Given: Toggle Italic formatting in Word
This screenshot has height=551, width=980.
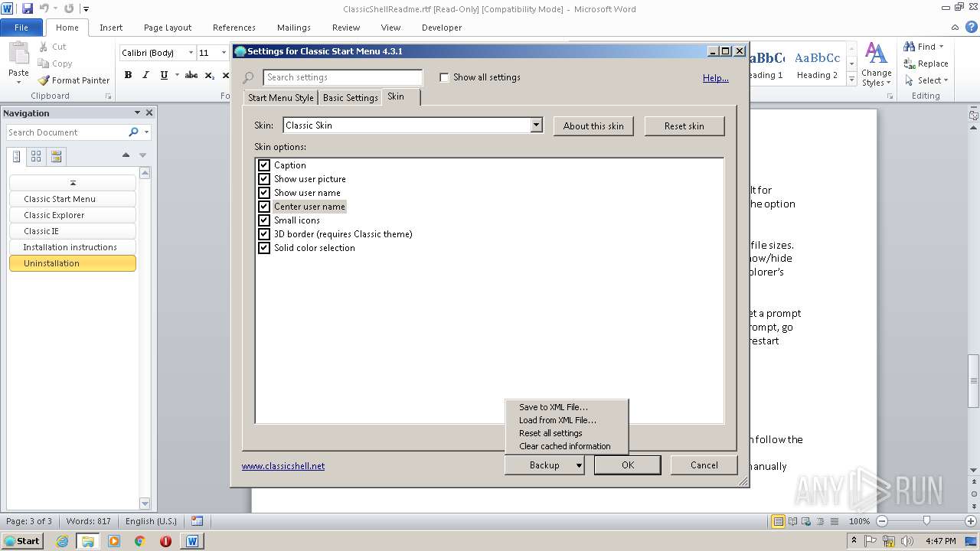Looking at the screenshot, I should coord(145,75).
